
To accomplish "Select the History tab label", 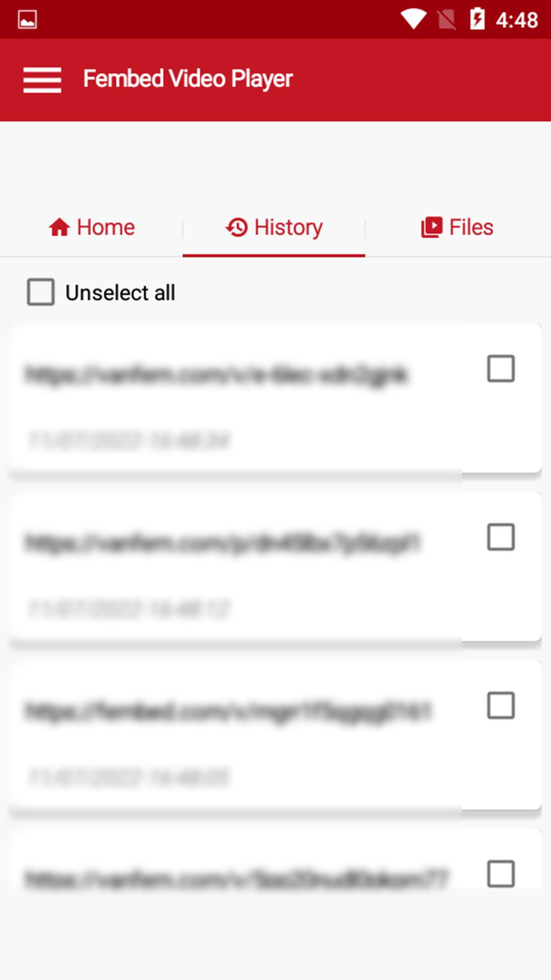I will click(288, 228).
